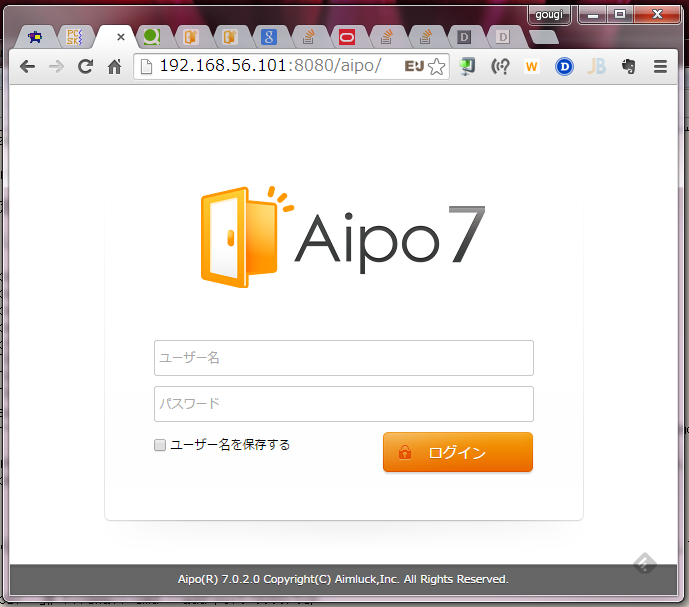Go back with the browser back arrow

[27, 67]
